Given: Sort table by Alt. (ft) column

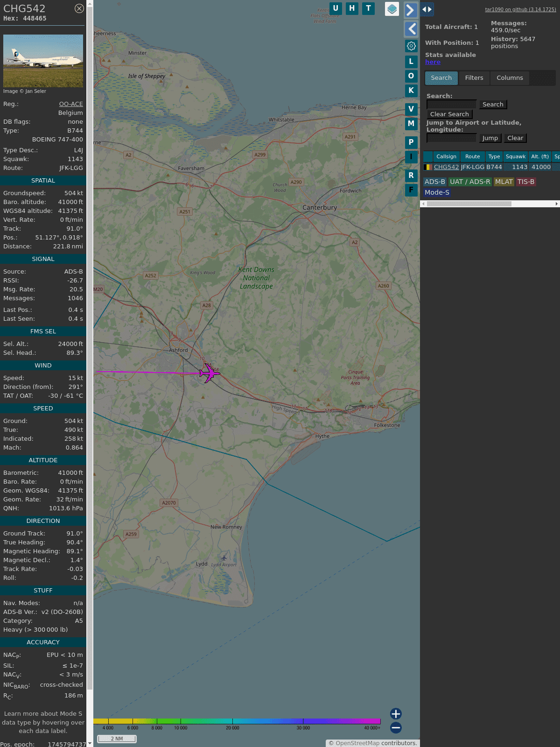Looking at the screenshot, I should pos(540,156).
